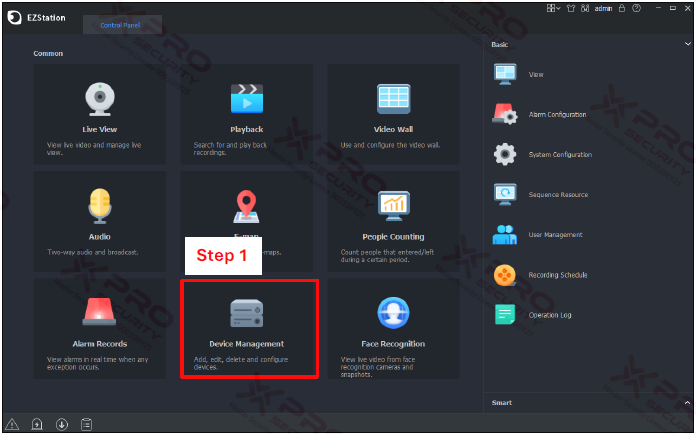Click 'Two-way audio and broadcast.' description
The width and height of the screenshot is (696, 434).
(x=93, y=252)
